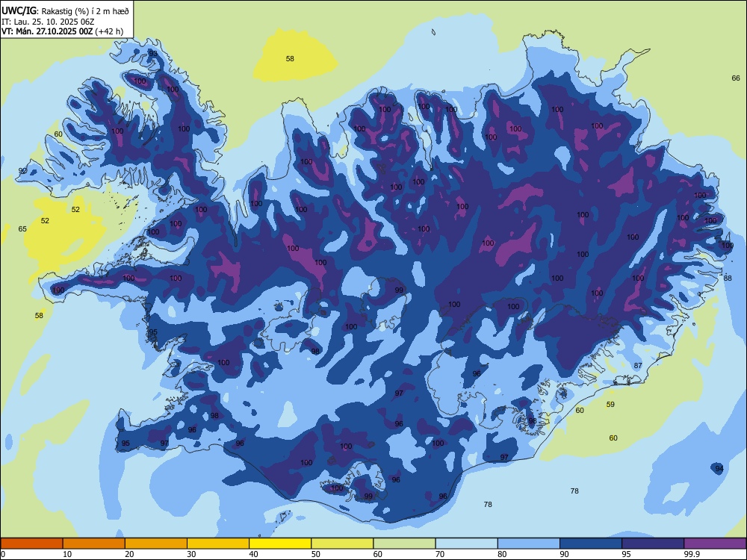
Task: Click the 90–95 blue legend swatch
Action: coord(591,544)
